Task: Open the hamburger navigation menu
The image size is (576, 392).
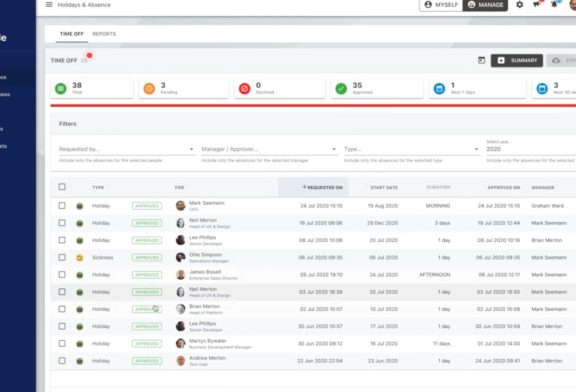Action: (x=49, y=5)
